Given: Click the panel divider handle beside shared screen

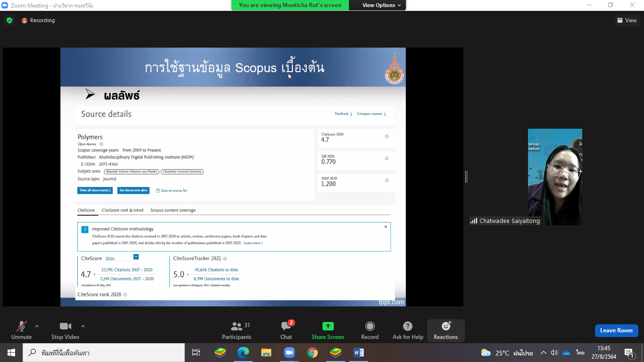Looking at the screenshot, I should (x=466, y=177).
